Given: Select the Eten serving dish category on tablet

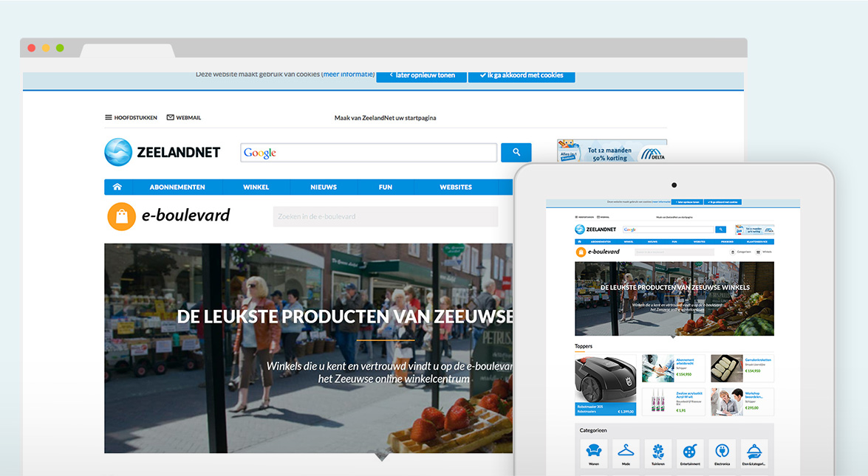Looking at the screenshot, I should tap(754, 453).
